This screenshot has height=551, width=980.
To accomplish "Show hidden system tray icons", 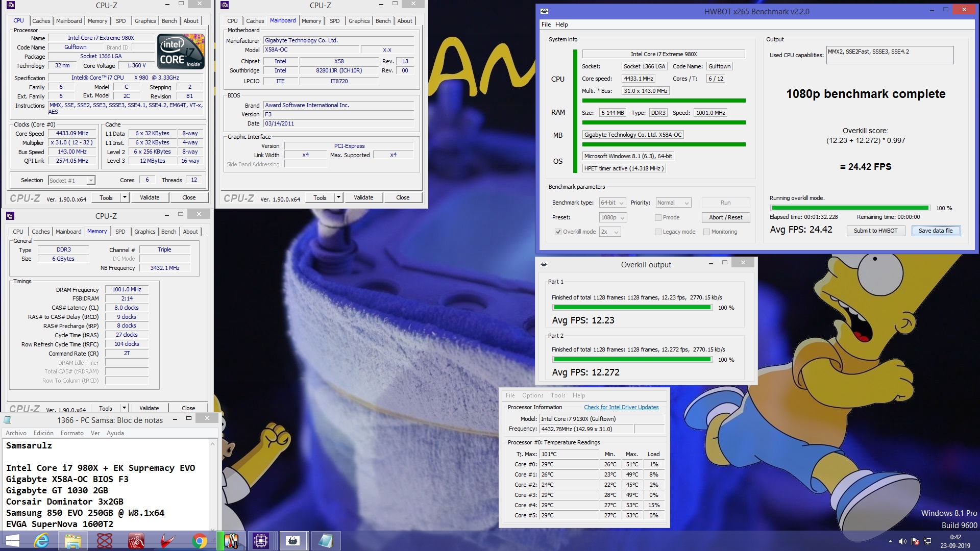I will (x=890, y=541).
